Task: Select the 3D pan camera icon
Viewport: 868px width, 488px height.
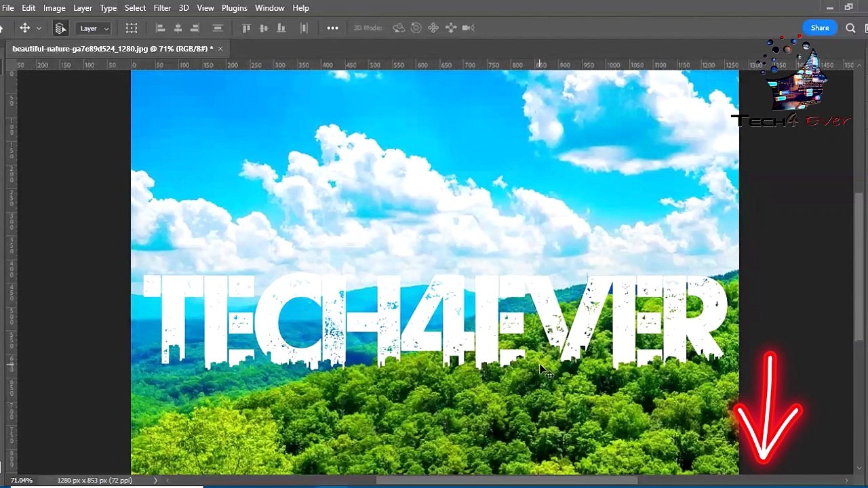Action: [433, 28]
